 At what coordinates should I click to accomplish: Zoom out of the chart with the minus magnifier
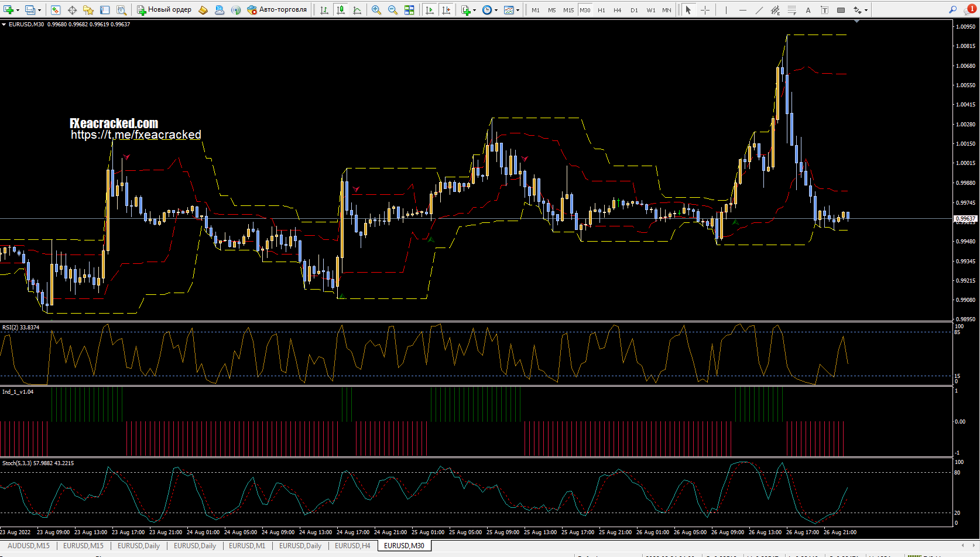coord(392,10)
